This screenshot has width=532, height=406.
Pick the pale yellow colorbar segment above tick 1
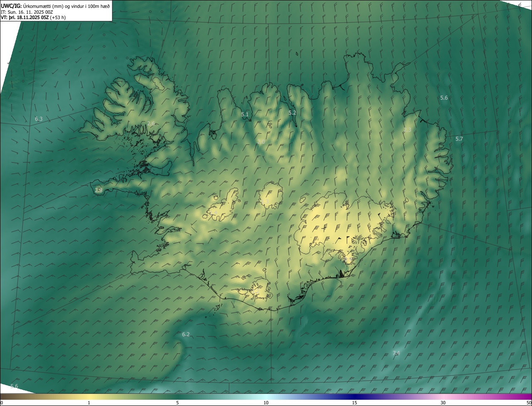(x=89, y=396)
